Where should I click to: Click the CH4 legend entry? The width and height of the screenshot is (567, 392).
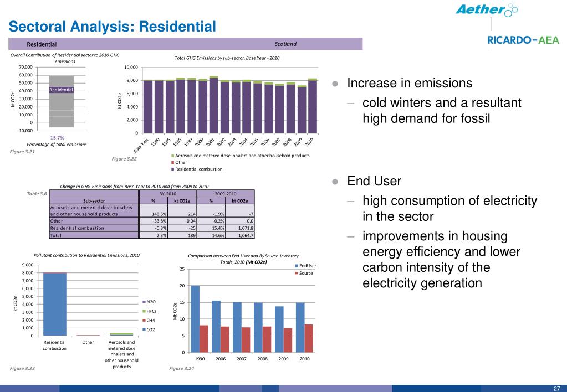149,321
